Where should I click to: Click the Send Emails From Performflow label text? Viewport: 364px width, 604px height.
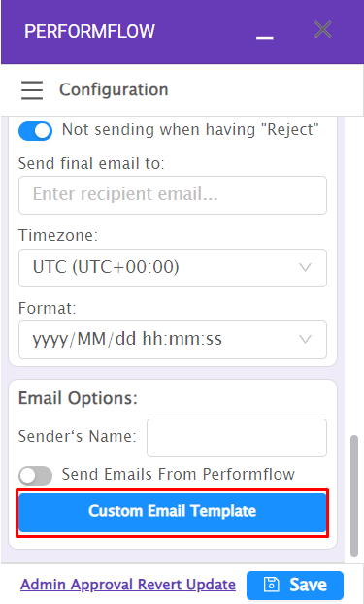[x=179, y=474]
